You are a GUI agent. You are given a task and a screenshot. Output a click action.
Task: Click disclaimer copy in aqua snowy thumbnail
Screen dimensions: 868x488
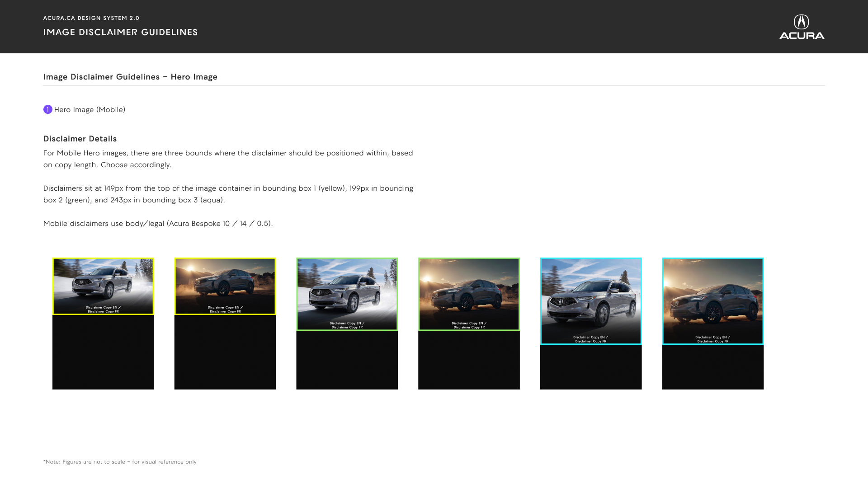[x=591, y=339]
